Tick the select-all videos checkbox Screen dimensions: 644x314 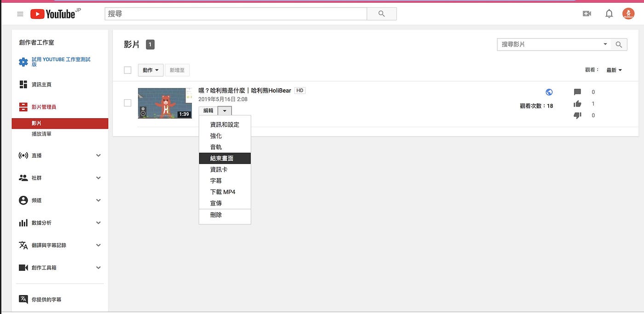[x=127, y=70]
